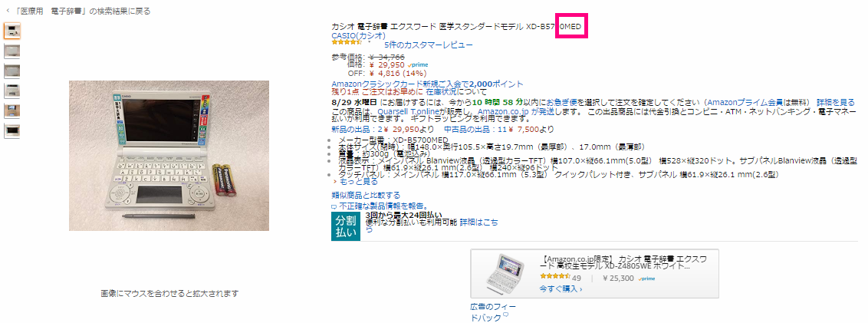Click 今すぐ購入 on the sponsored product

561,288
